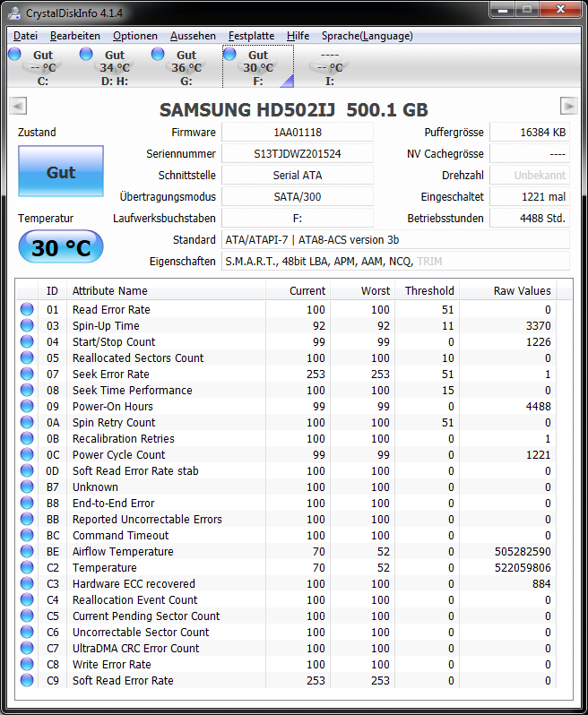Click the status orb for C9 Soft Read Error Rate
The image size is (588, 715).
pos(27,680)
